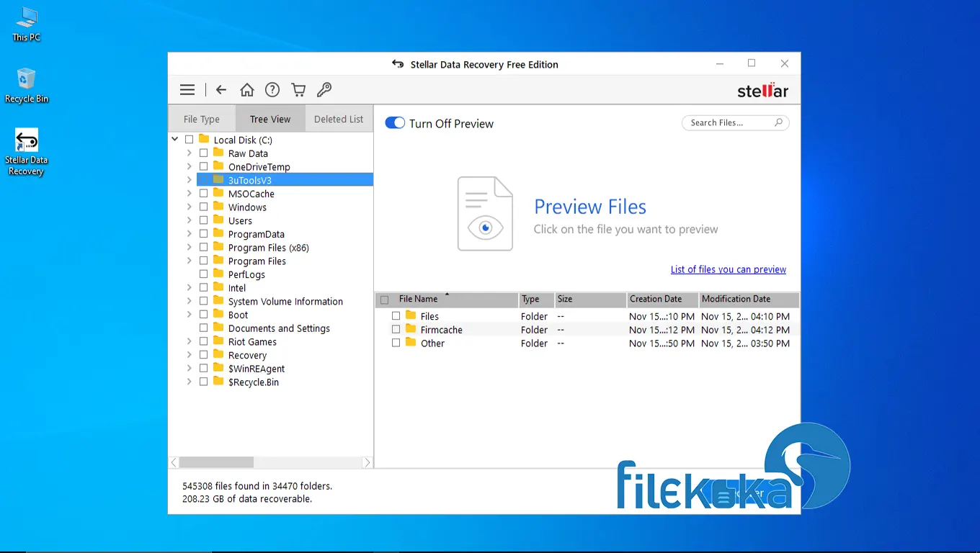Viewport: 980px width, 553px height.
Task: Sort by the Creation Date column header
Action: click(x=662, y=299)
